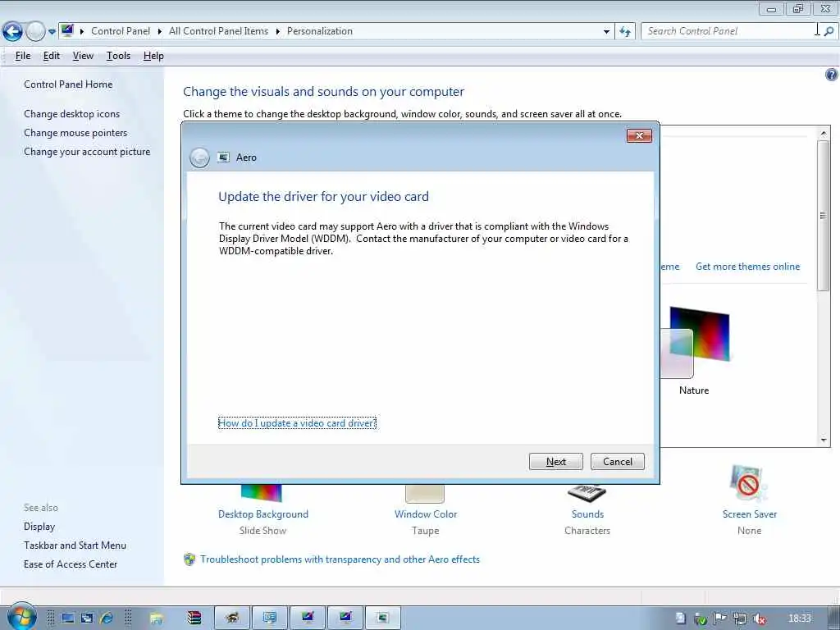Screen dimensions: 840x630
Task: Click the Window Color Taupe swatch
Action: pyautogui.click(x=425, y=493)
